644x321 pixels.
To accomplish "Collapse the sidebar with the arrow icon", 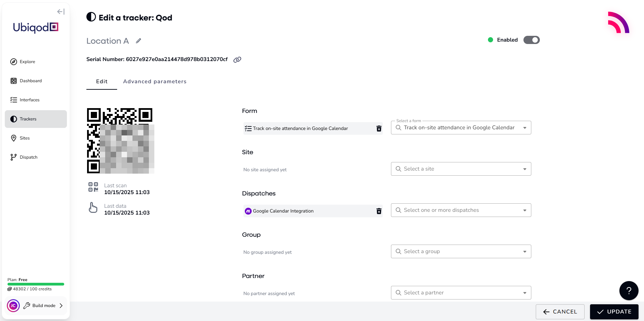I will (61, 12).
